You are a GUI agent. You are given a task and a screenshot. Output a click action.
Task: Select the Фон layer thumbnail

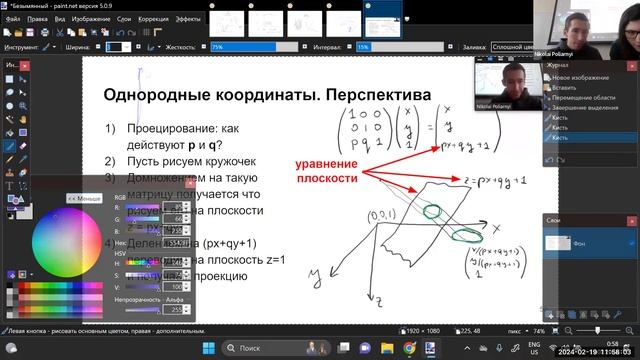click(x=558, y=243)
